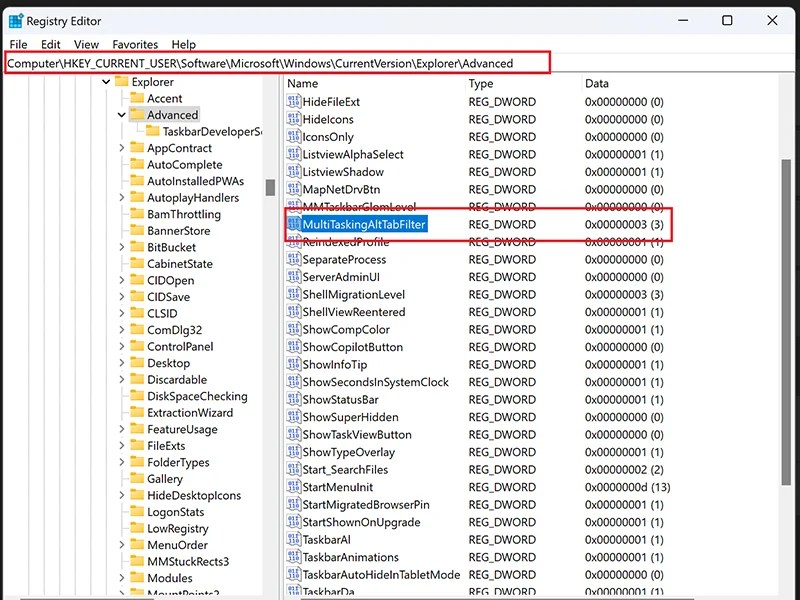Click the Registry Editor icon in the title bar
This screenshot has height=600, width=800.
pos(14,20)
